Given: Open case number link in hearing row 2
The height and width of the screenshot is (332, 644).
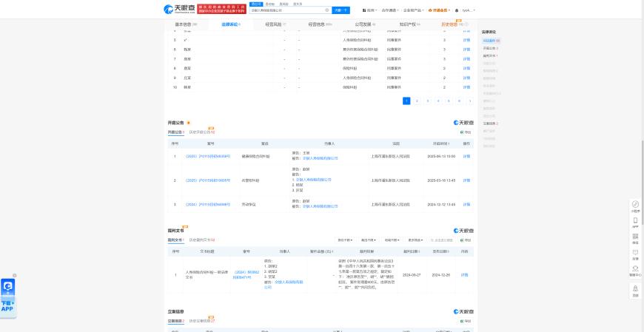Looking at the screenshot, I should (x=207, y=180).
